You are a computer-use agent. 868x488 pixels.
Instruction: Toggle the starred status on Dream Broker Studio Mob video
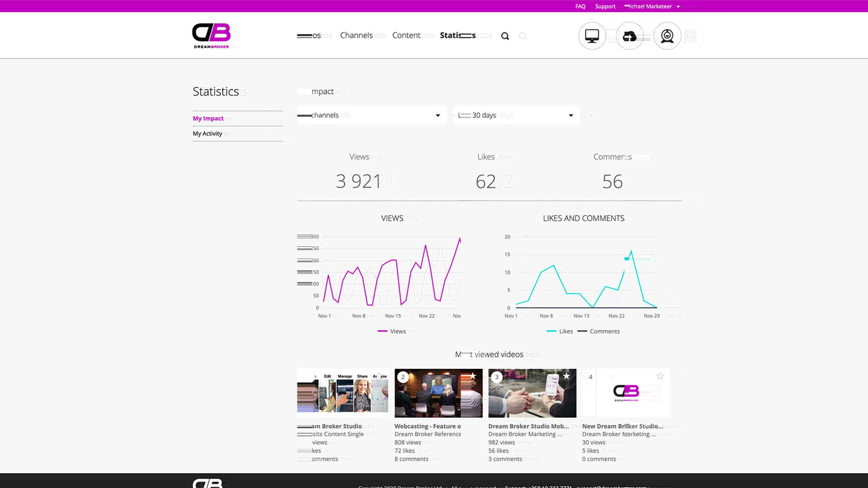coord(566,376)
